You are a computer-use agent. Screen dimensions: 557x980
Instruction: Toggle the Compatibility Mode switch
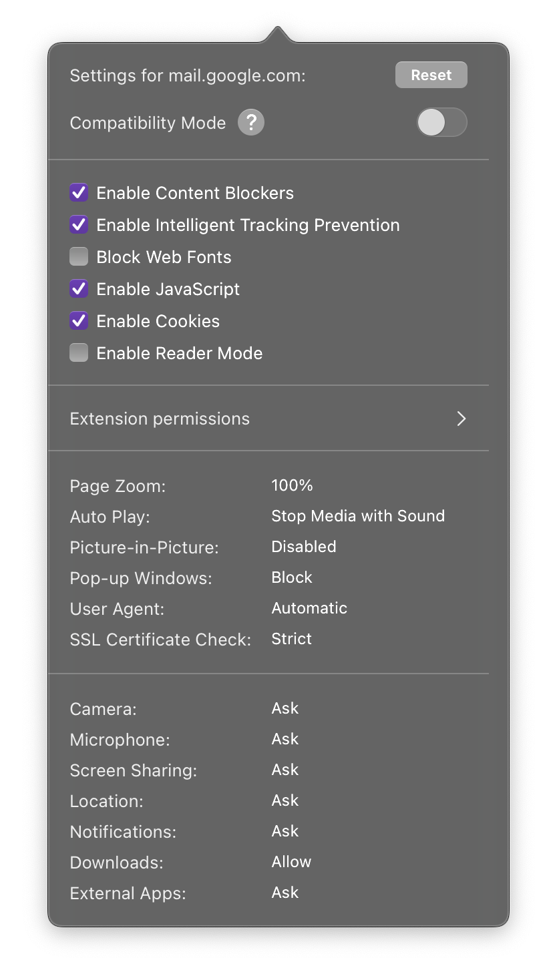[x=441, y=123]
